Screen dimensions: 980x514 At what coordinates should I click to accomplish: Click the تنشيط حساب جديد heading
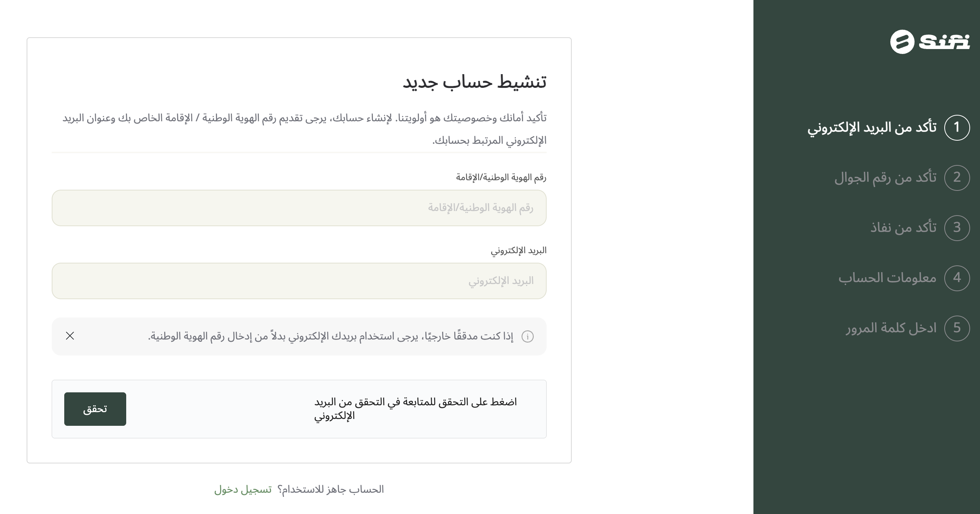tap(474, 82)
